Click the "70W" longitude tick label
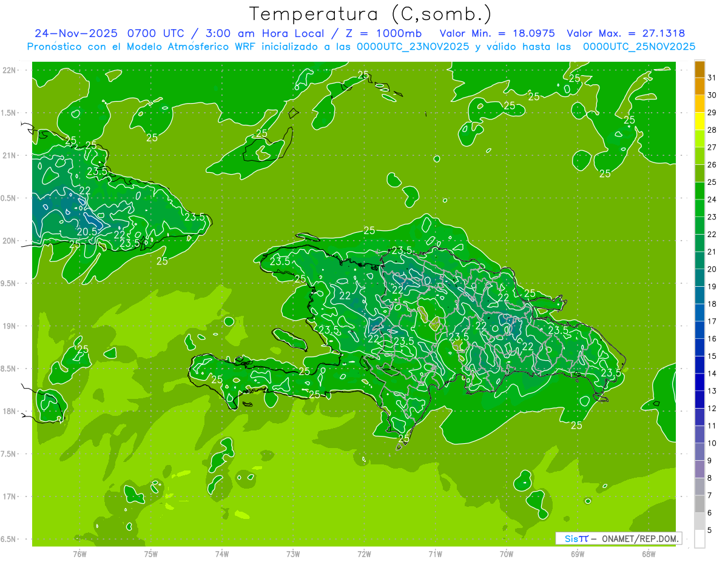 pos(507,554)
